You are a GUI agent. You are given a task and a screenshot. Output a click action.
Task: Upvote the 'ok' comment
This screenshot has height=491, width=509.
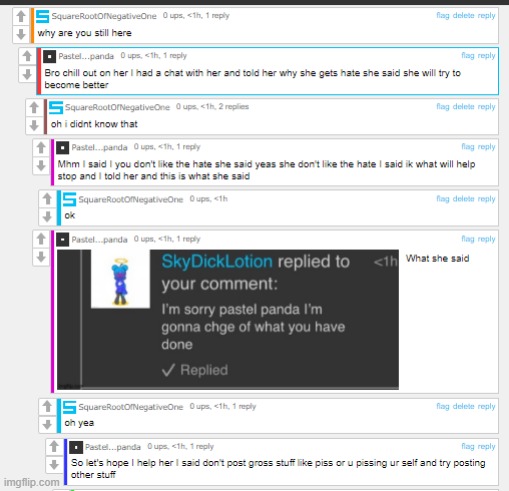tap(47, 199)
